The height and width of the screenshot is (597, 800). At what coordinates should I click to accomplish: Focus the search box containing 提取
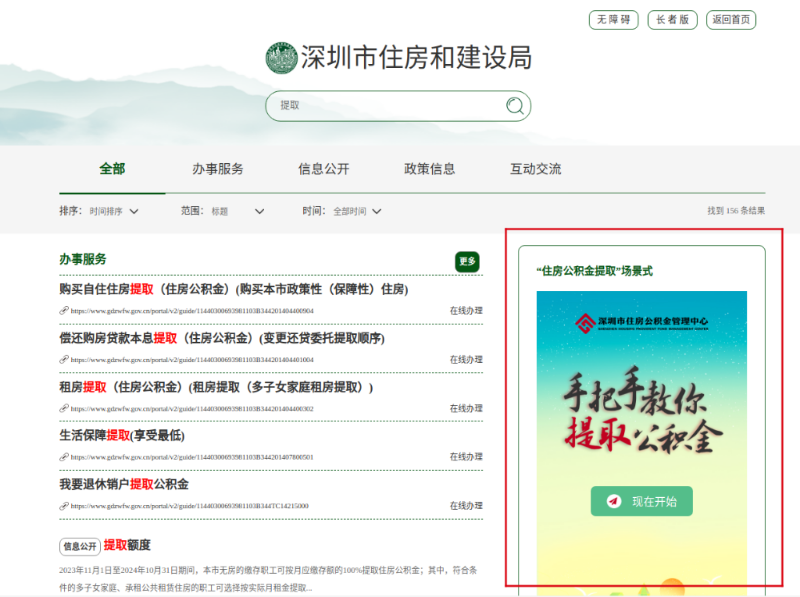tap(385, 106)
